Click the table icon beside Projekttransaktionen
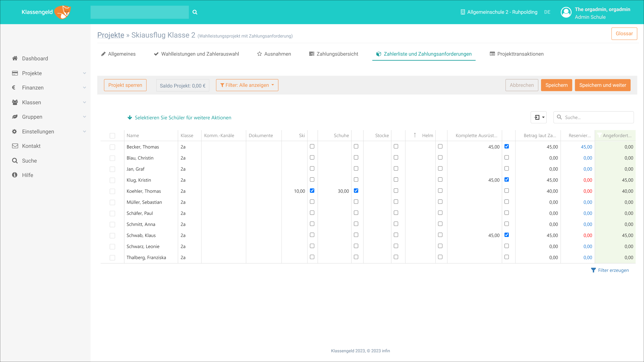 [x=492, y=54]
